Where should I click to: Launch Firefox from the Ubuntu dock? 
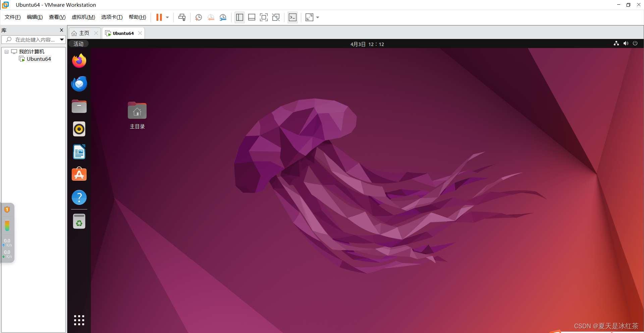pyautogui.click(x=79, y=61)
